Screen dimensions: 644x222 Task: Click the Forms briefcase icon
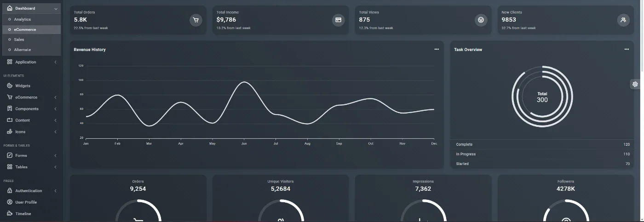[x=10, y=155]
